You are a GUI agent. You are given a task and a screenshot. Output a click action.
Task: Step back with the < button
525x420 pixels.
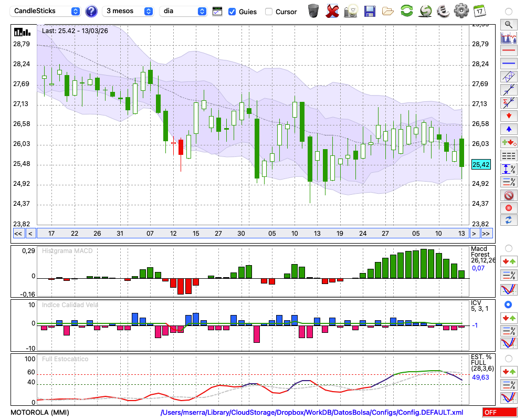tap(30, 234)
